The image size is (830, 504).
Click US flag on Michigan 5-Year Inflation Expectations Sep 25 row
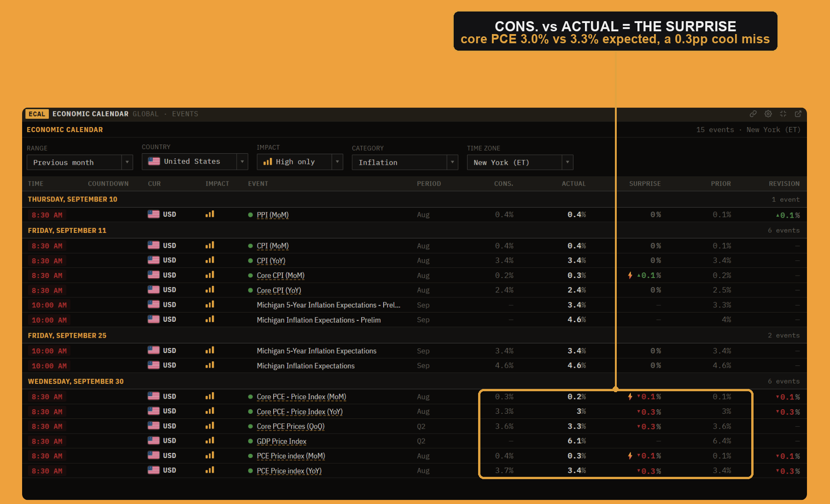click(x=154, y=350)
